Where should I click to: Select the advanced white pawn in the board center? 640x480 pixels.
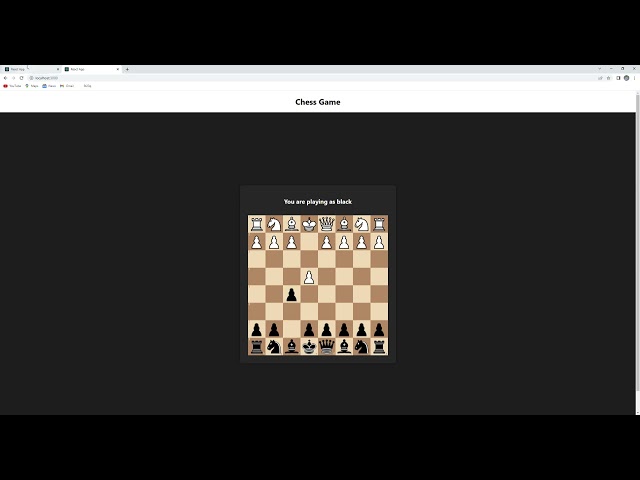[309, 277]
